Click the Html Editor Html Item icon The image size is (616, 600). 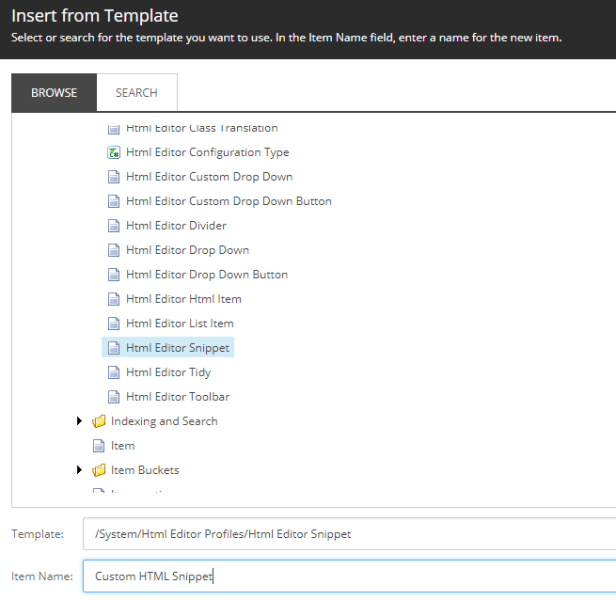tap(114, 299)
